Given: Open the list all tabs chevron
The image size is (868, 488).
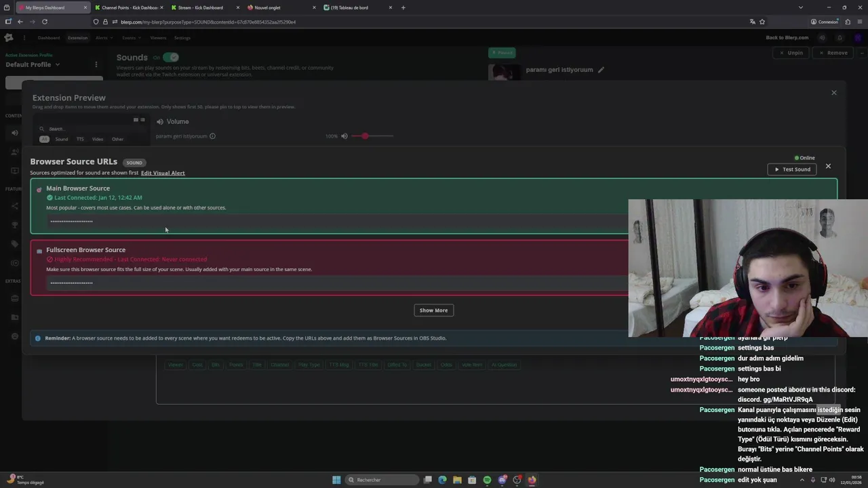Looking at the screenshot, I should pos(801,7).
